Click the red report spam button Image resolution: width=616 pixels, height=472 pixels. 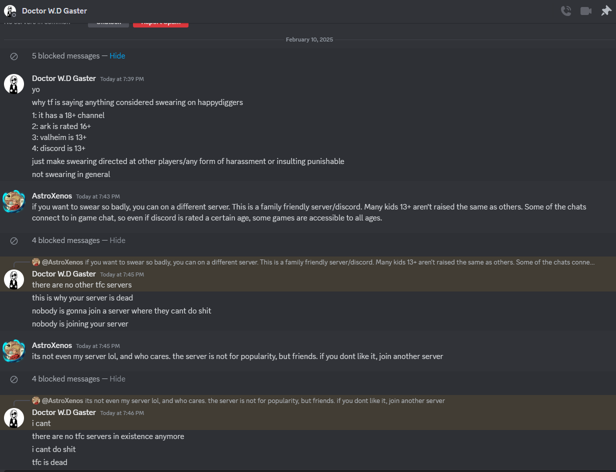pos(160,22)
